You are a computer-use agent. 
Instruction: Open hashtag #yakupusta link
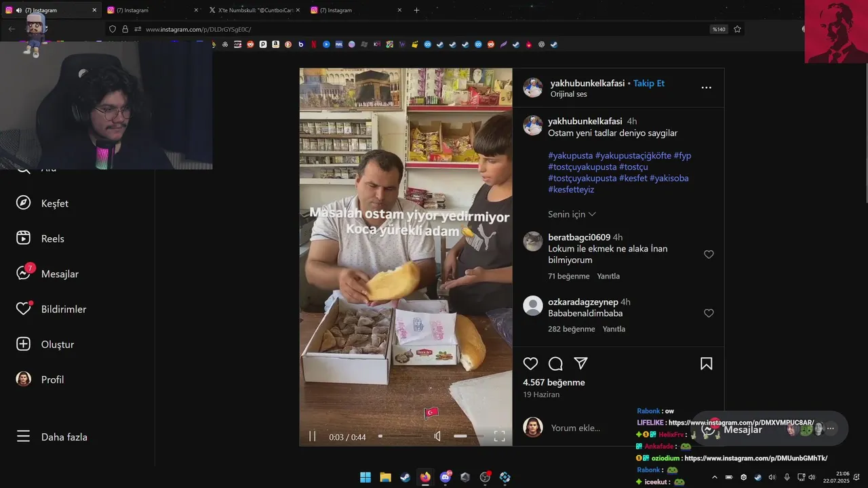pos(570,156)
